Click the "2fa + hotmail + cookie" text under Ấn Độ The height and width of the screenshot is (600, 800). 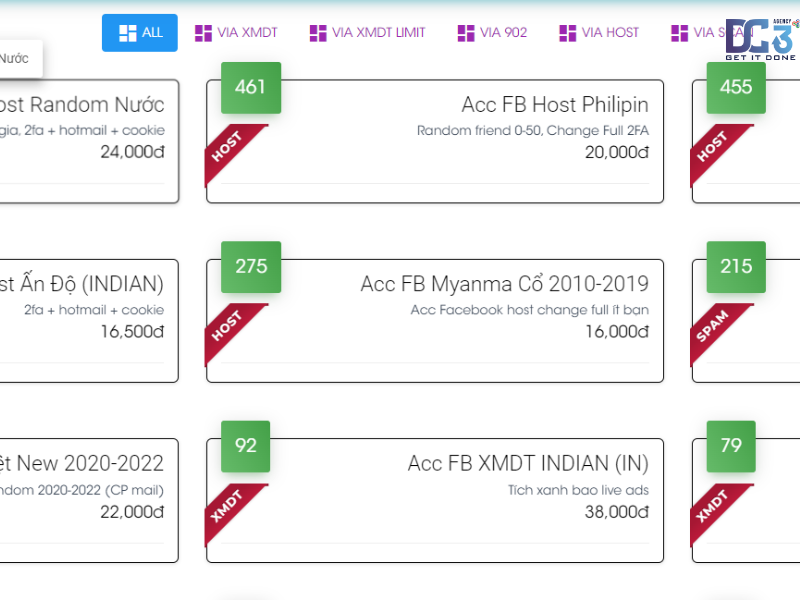(94, 310)
